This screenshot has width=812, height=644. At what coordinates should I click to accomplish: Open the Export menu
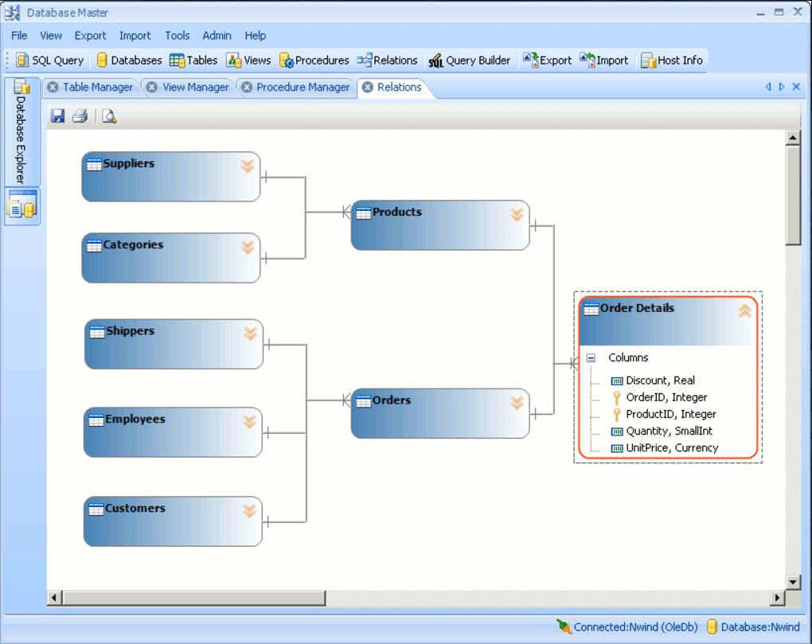tap(90, 36)
